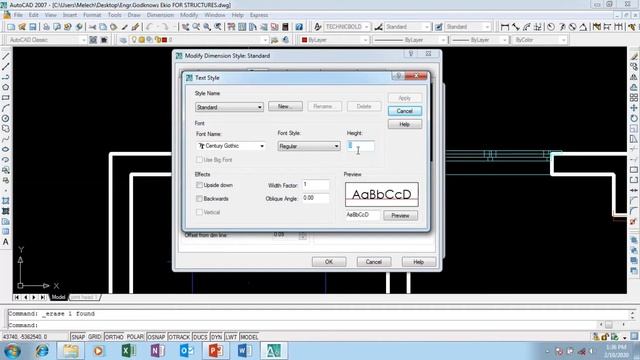Click OK in Modify Dimension Style dialog
This screenshot has width=640, height=360.
tap(329, 262)
